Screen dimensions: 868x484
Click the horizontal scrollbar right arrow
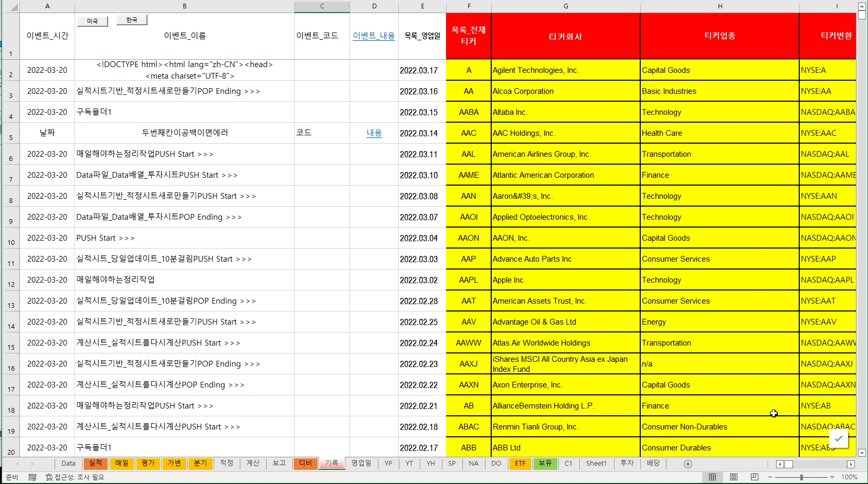point(851,464)
